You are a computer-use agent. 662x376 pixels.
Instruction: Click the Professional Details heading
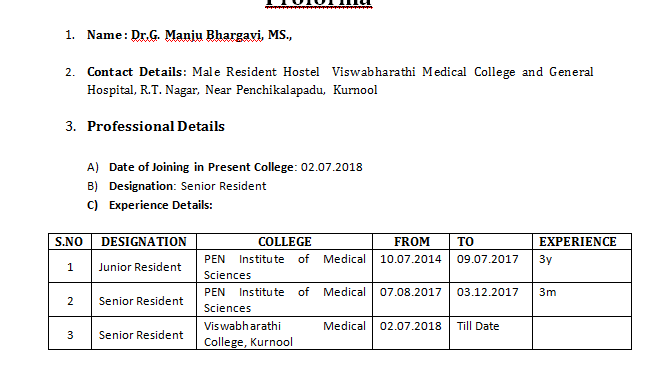(156, 126)
